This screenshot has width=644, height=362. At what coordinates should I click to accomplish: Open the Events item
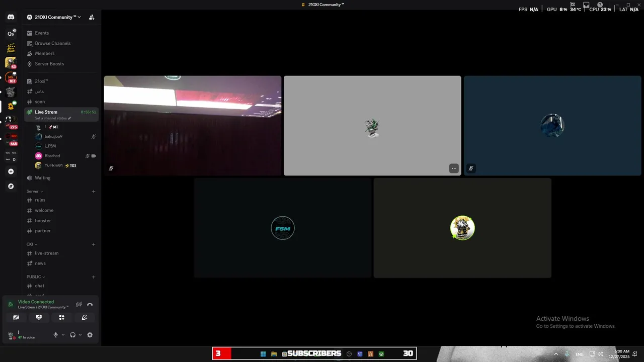(x=61, y=33)
